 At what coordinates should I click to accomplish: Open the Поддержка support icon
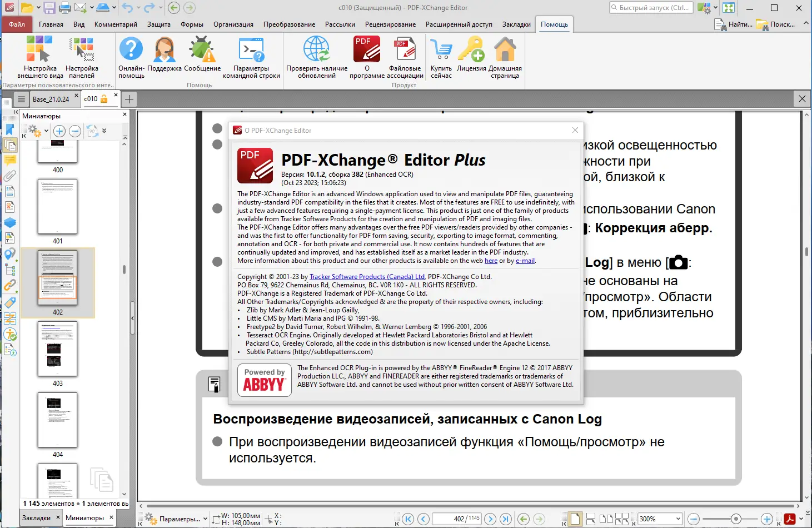point(165,54)
